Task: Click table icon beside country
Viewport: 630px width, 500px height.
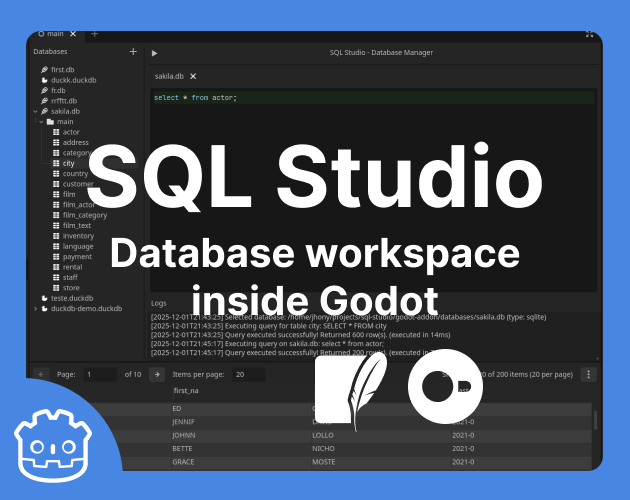Action: tap(56, 174)
